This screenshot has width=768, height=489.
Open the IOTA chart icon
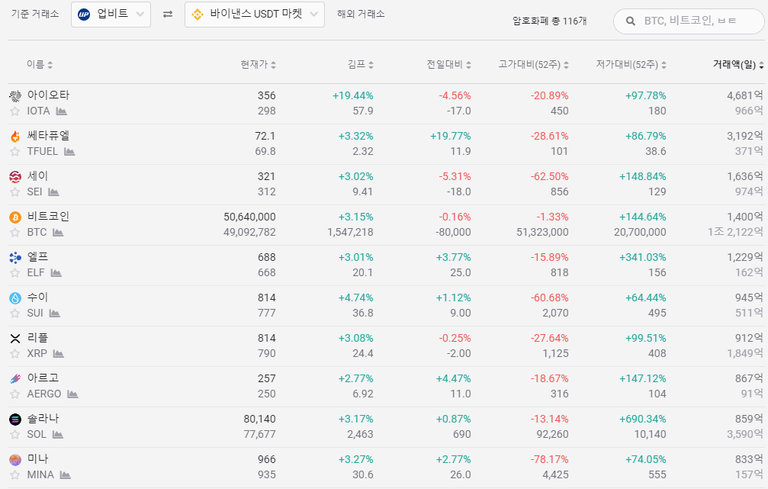click(61, 111)
